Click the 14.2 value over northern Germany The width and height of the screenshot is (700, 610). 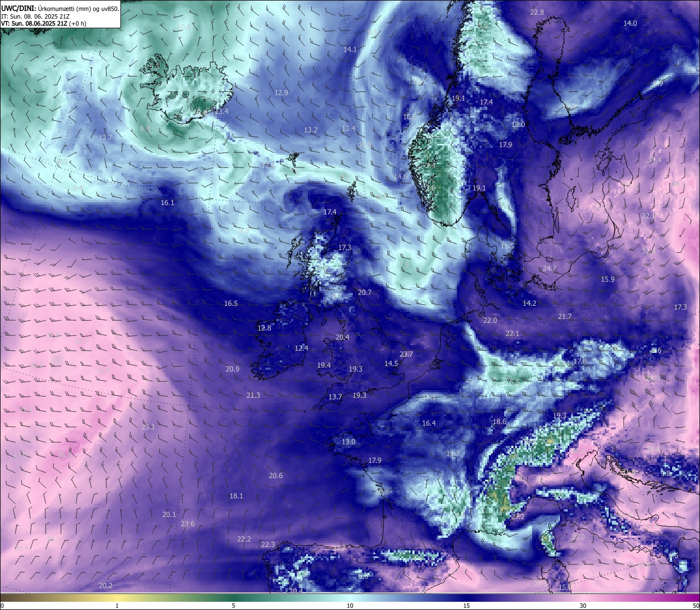529,303
